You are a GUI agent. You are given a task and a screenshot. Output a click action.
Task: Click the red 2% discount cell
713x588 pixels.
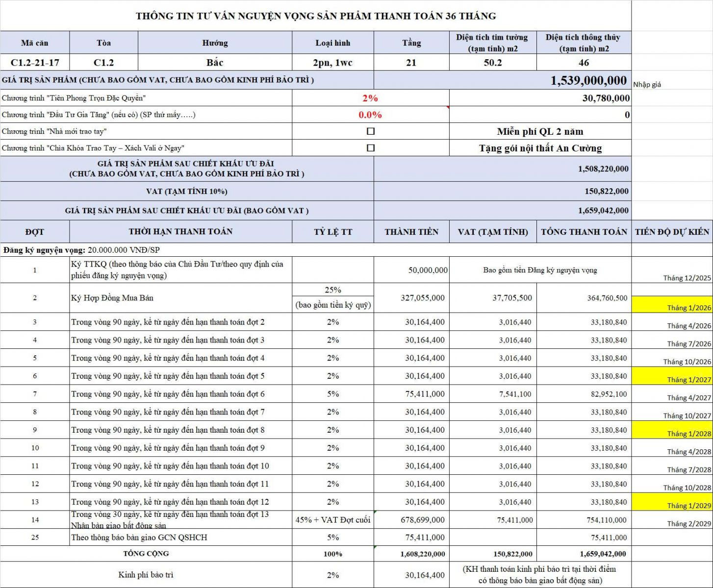370,98
